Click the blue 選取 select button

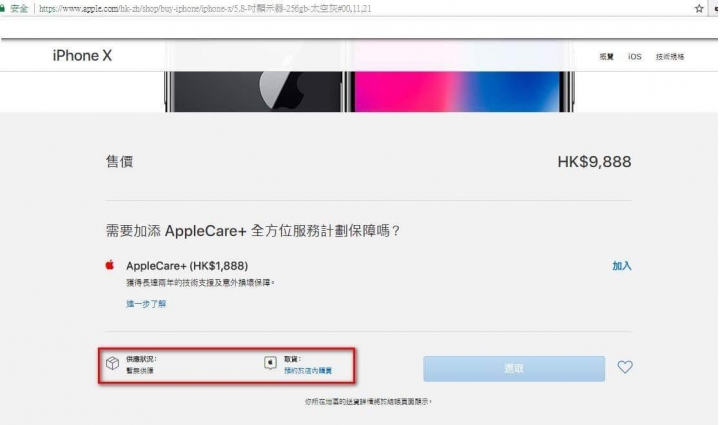pos(514,369)
